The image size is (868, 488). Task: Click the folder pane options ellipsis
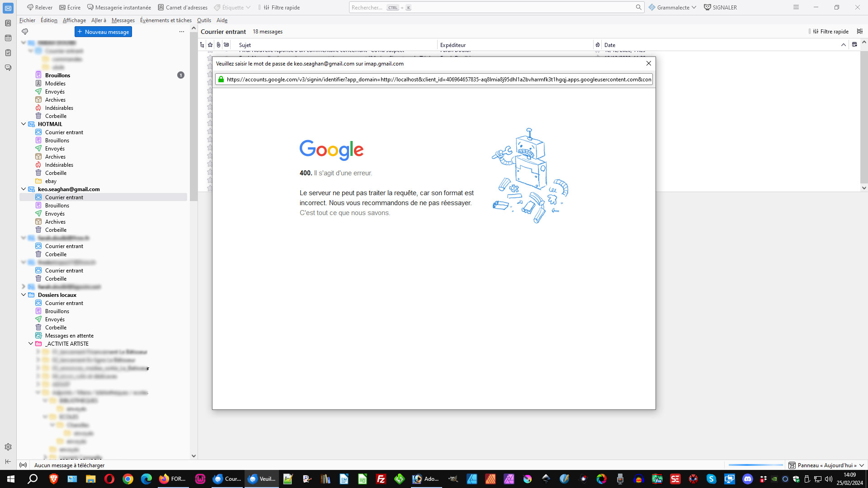point(182,32)
